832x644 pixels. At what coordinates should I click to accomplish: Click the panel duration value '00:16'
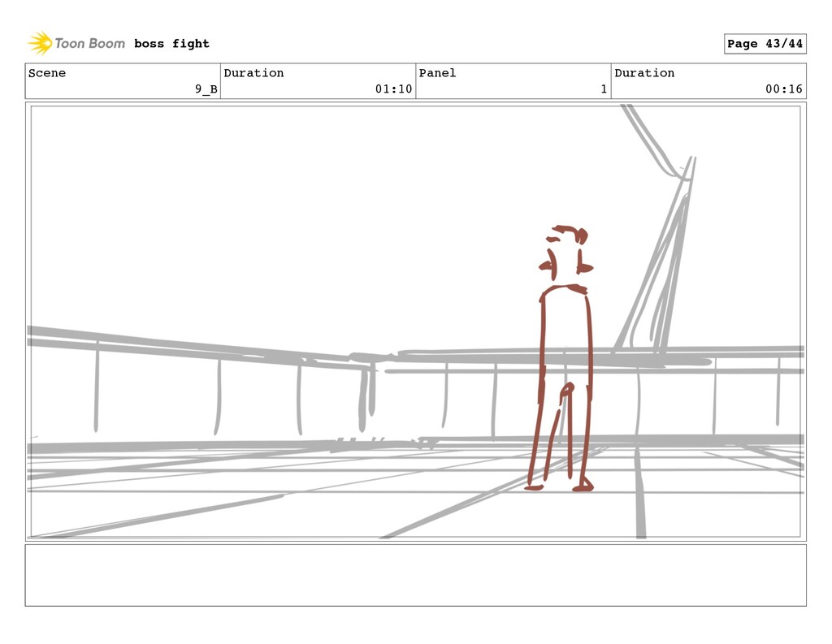pyautogui.click(x=784, y=89)
